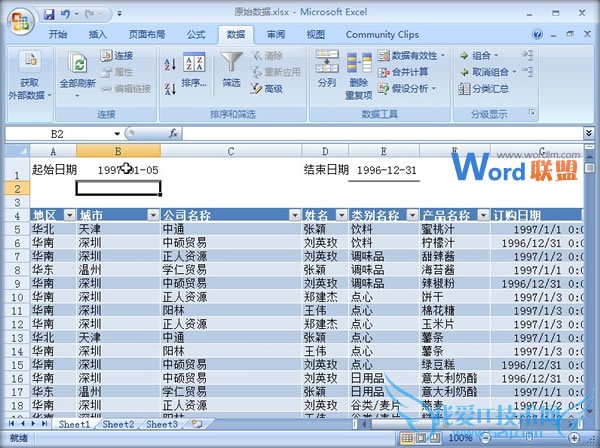600x448 pixels.
Task: Open the 城市 filter dropdown
Action: 153,215
